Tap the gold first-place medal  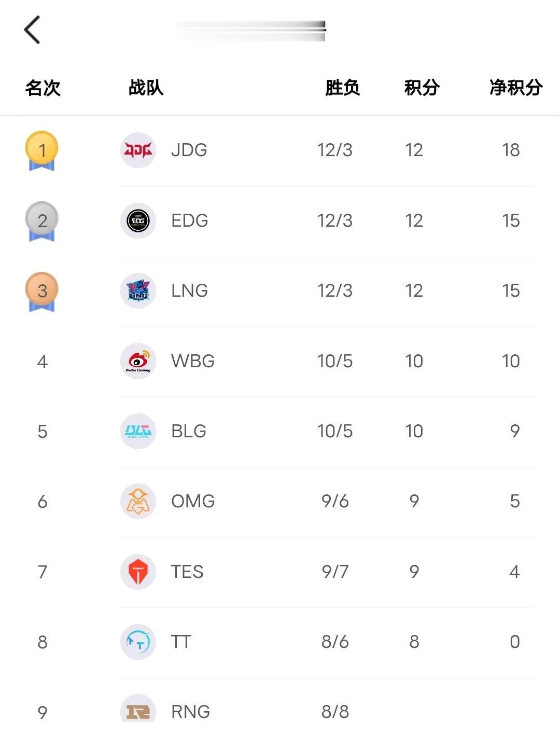click(x=42, y=151)
